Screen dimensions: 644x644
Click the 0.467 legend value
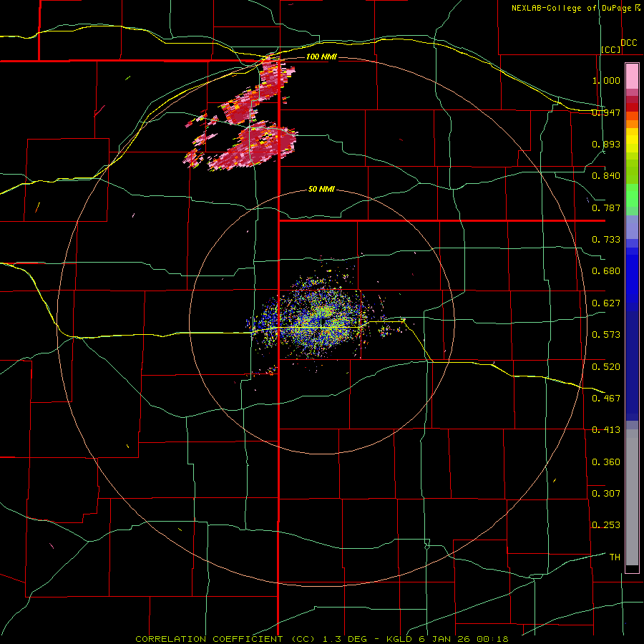pyautogui.click(x=606, y=399)
